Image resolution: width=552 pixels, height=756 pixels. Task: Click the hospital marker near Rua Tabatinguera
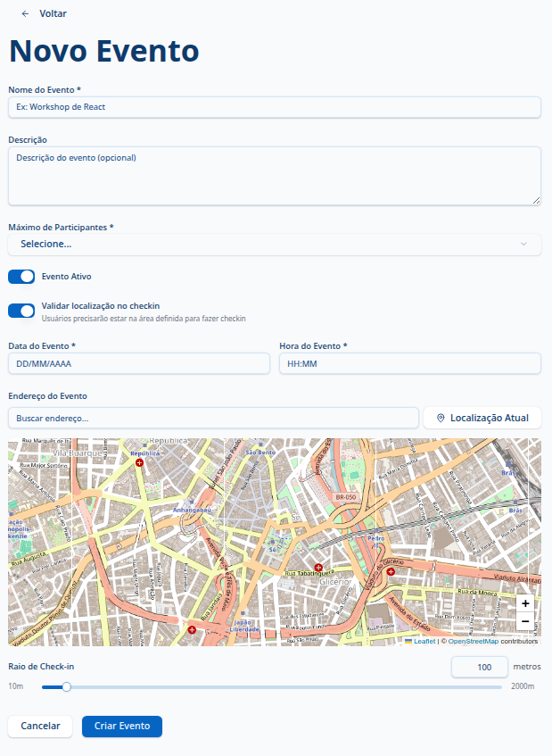coord(318,567)
